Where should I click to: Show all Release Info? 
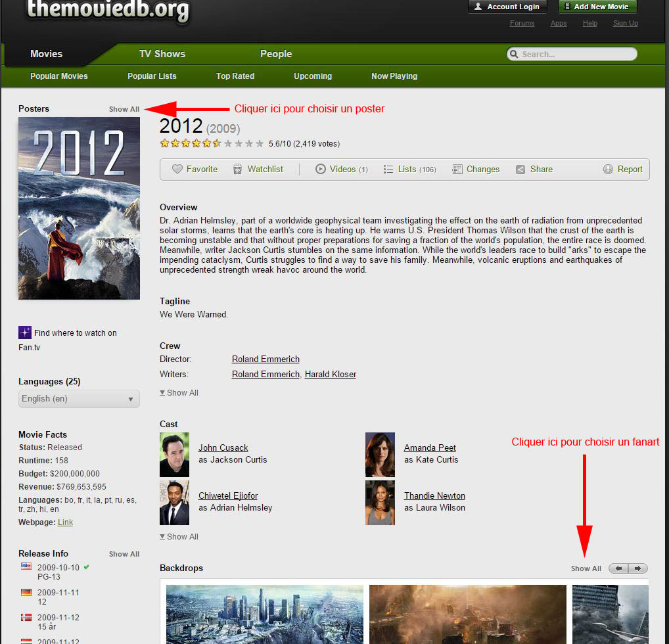(x=124, y=554)
